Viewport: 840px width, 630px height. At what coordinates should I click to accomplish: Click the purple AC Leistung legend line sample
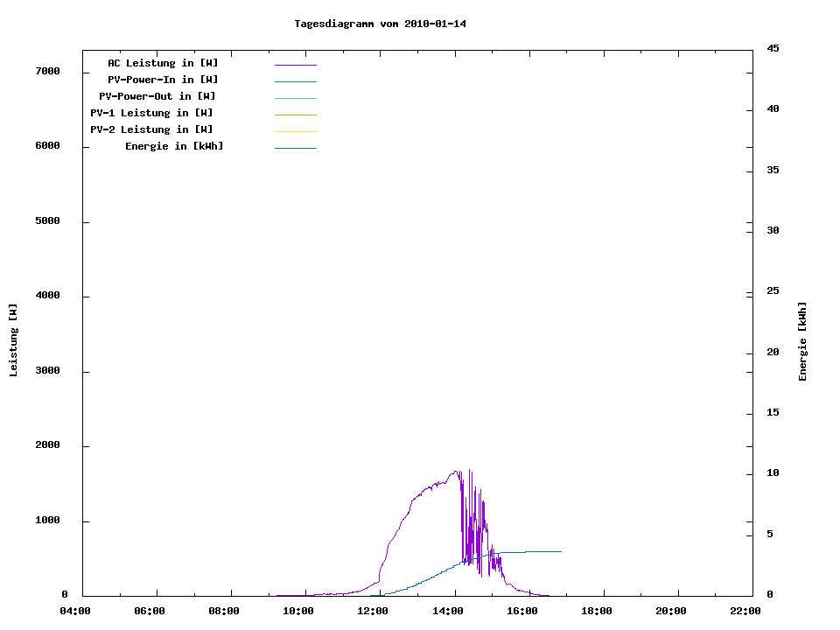click(295, 65)
